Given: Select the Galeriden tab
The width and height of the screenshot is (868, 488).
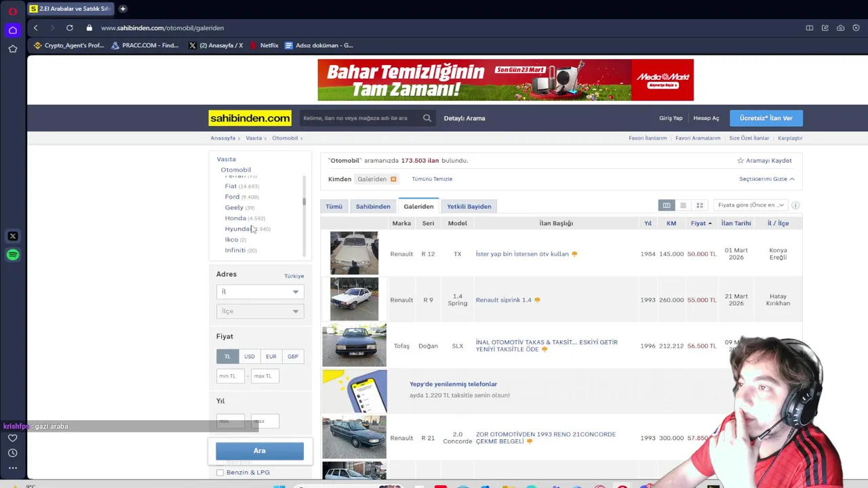Looking at the screenshot, I should pos(418,206).
